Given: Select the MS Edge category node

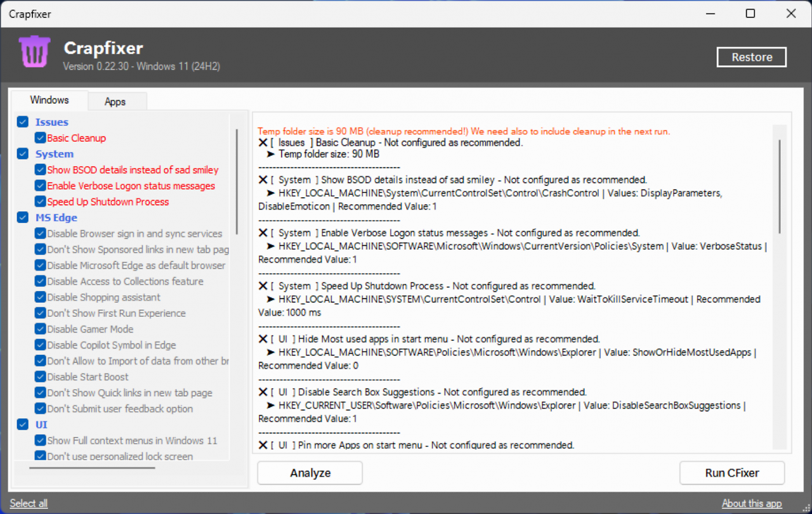Looking at the screenshot, I should coord(56,217).
